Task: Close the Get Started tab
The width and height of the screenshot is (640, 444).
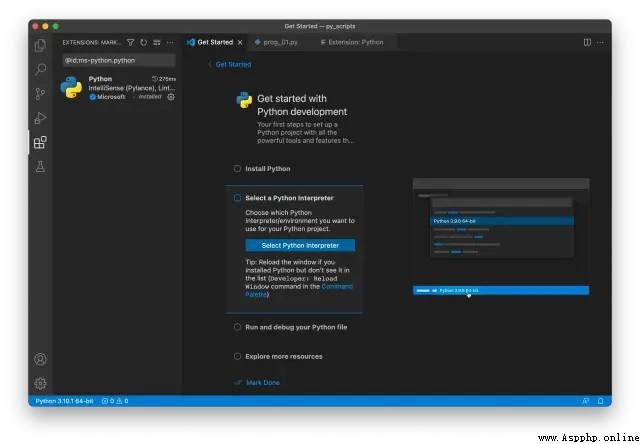Action: coord(240,42)
